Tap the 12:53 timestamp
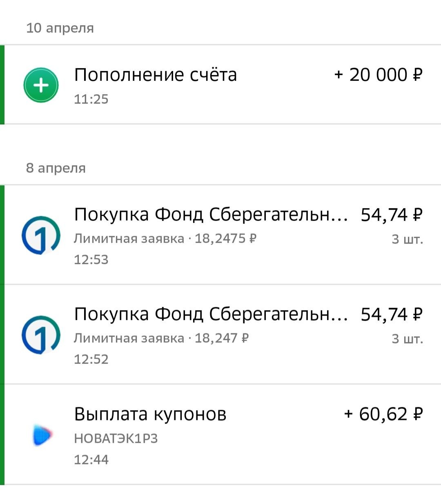The image size is (441, 504). point(91,260)
